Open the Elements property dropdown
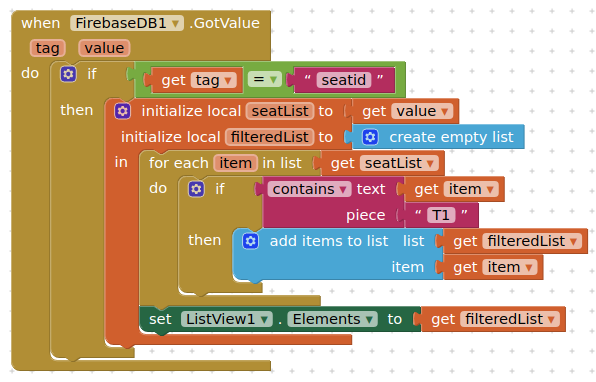The image size is (596, 382). 333,319
